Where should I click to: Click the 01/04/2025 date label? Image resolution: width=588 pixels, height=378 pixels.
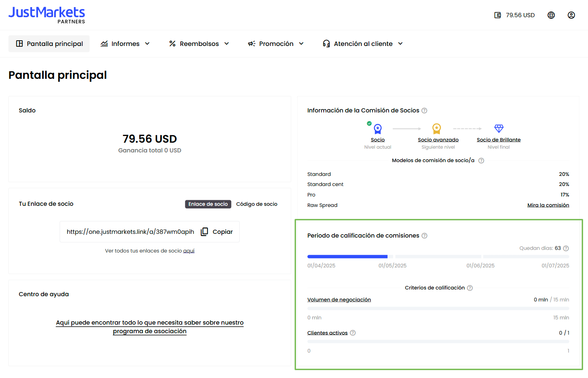click(321, 266)
